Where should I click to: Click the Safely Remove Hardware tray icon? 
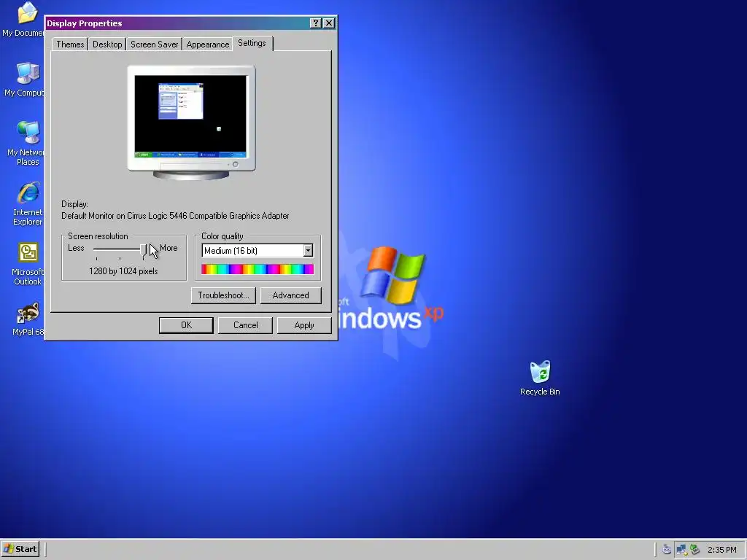point(695,550)
